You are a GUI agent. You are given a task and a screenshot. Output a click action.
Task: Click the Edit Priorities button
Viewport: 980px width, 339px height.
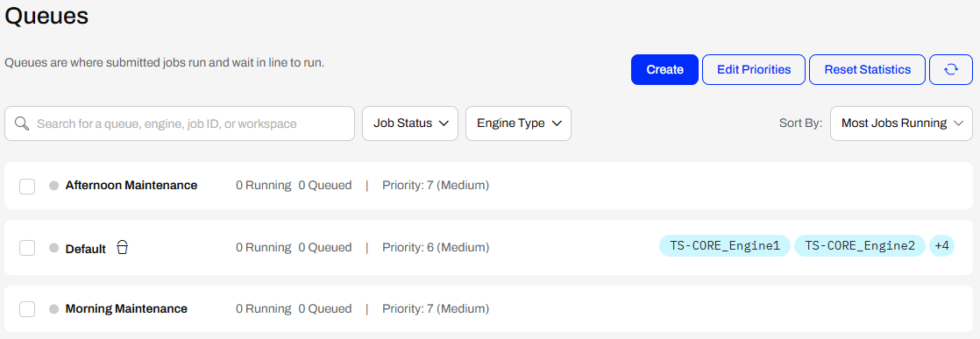pos(754,69)
